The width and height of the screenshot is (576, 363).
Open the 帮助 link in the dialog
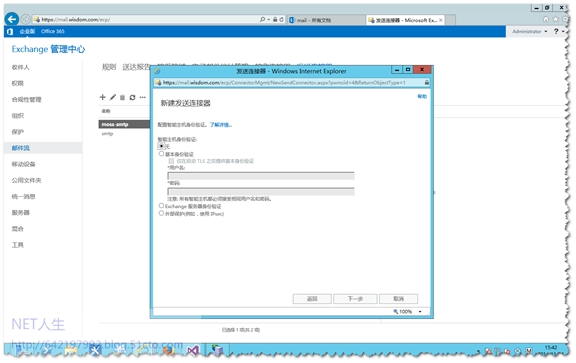[x=422, y=96]
